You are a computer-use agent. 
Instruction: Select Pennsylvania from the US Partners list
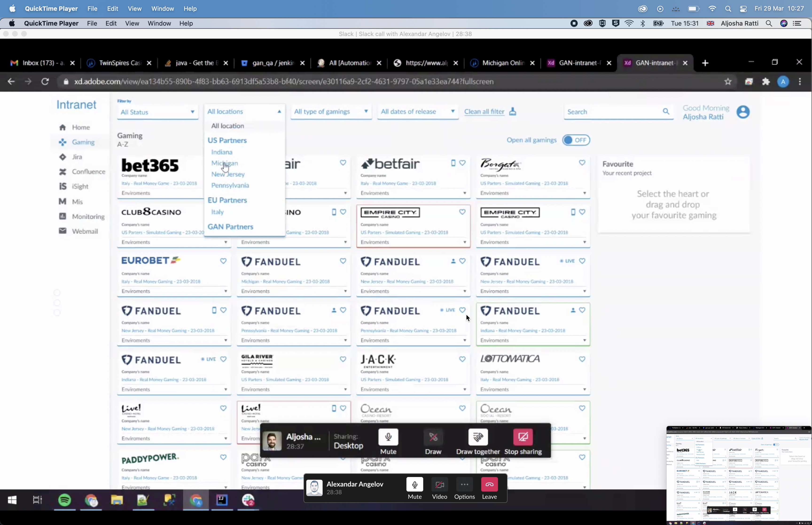(x=230, y=185)
